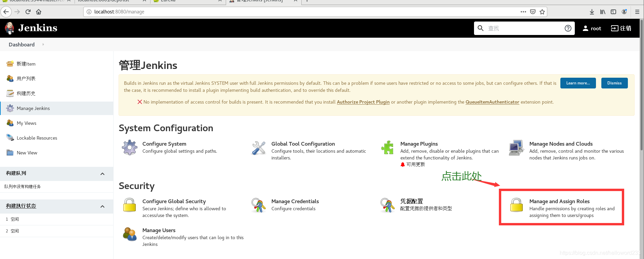Log out using the 注销 link
This screenshot has width=644, height=259.
[621, 28]
